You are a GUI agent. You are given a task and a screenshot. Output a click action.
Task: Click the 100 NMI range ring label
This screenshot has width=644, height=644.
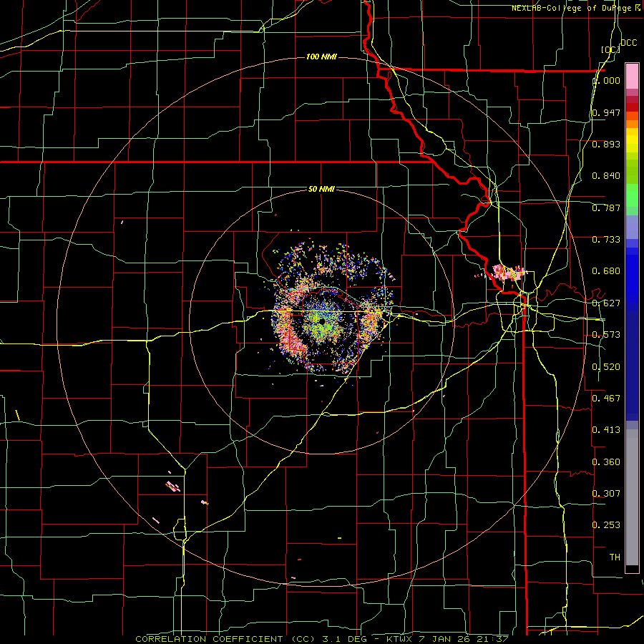click(x=321, y=57)
